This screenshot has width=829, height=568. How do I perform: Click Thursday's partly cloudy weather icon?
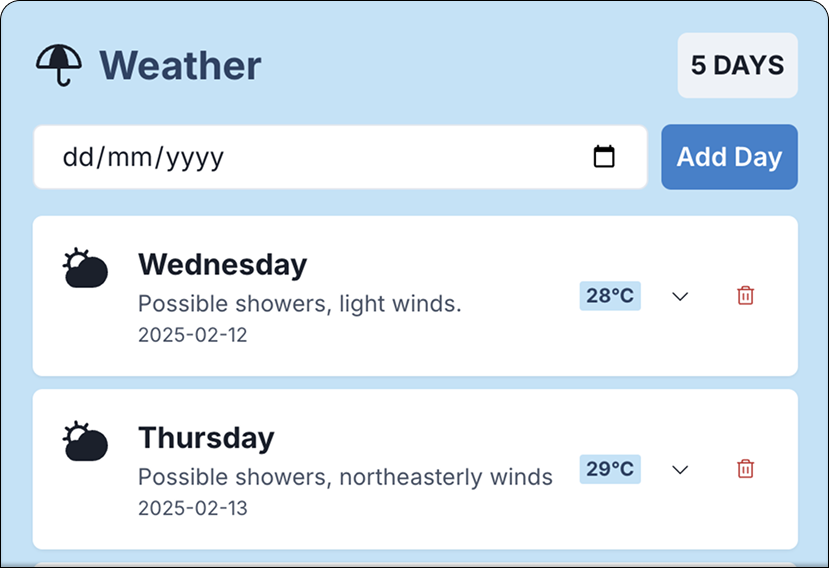[x=85, y=442]
